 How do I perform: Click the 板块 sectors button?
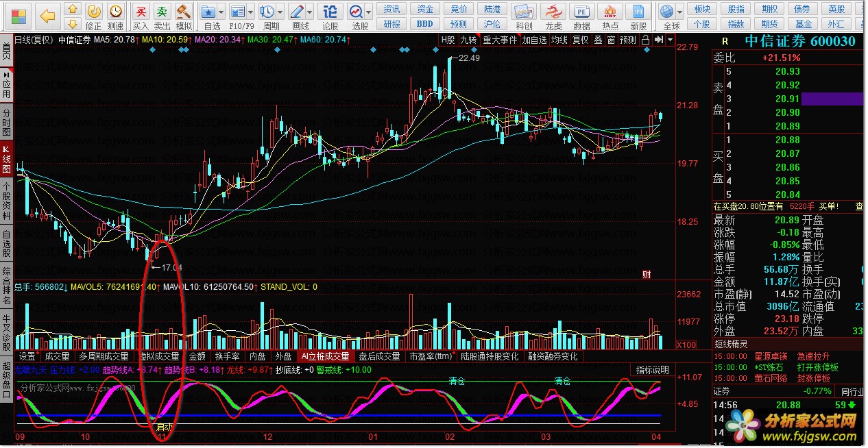coord(702,9)
